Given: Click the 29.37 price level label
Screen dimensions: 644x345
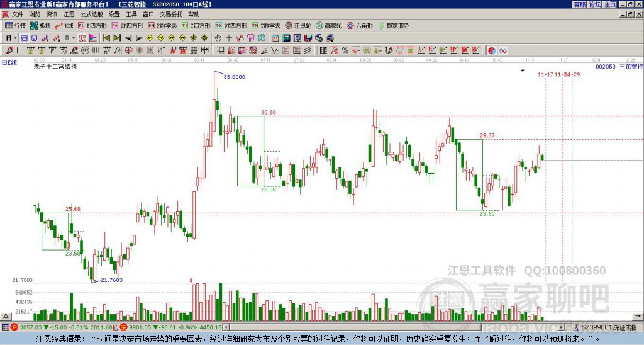Looking at the screenshot, I should click(x=487, y=135).
